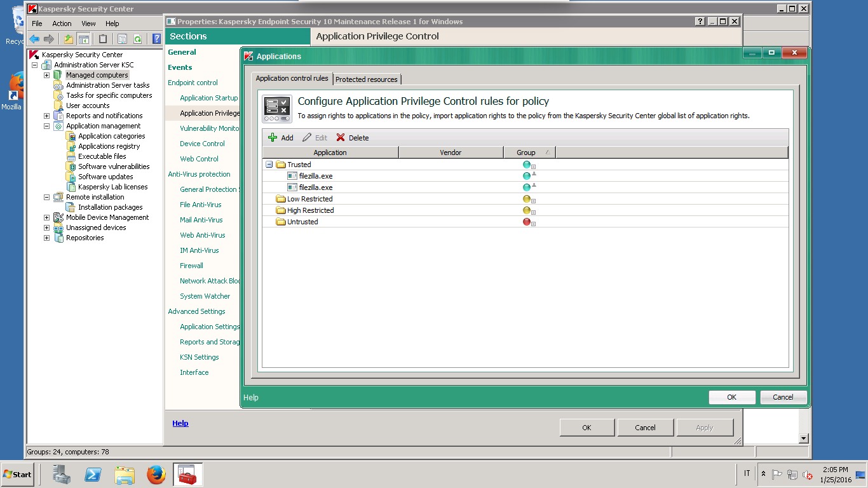Image resolution: width=868 pixels, height=488 pixels.
Task: Open Mozilla Firefox from the taskbar
Action: (x=156, y=475)
